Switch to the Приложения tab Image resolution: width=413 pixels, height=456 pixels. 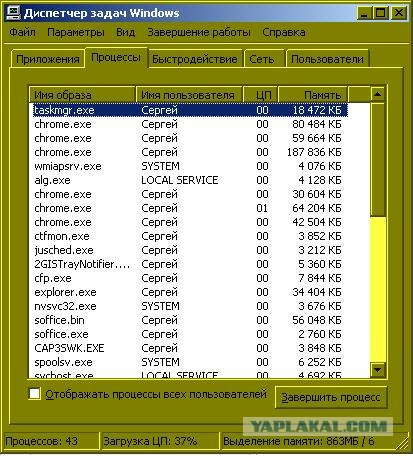[x=48, y=59]
